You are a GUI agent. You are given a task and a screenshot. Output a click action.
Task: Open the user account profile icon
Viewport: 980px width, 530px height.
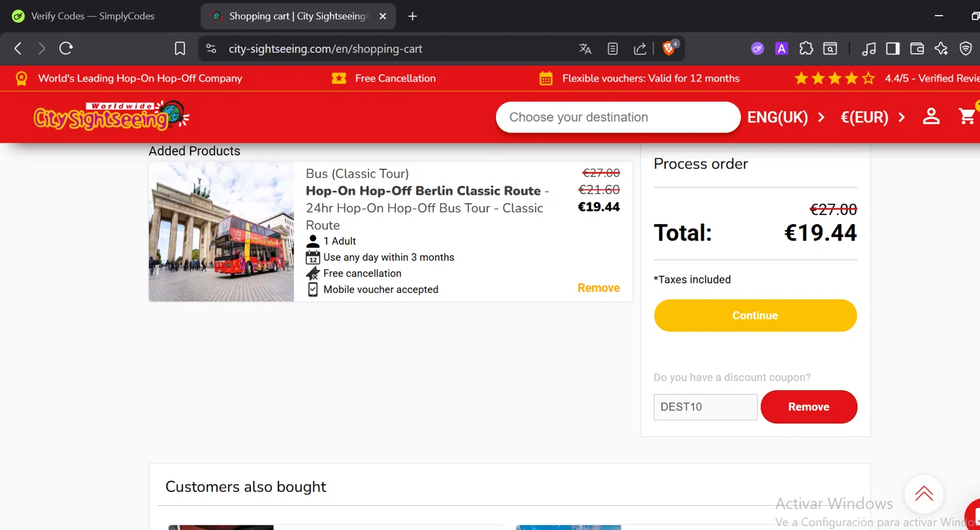point(931,117)
